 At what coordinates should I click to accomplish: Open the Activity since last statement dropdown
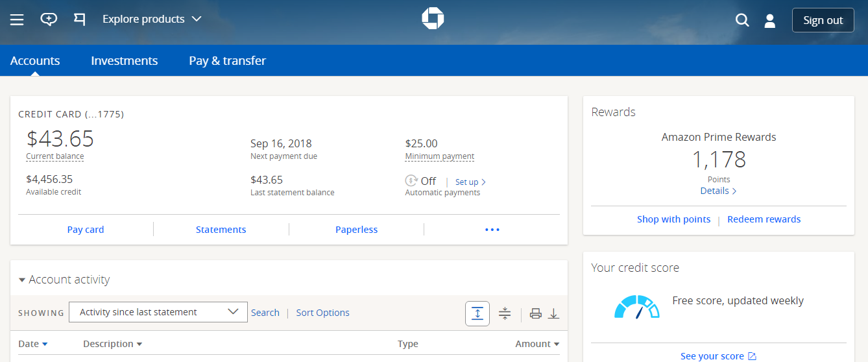coord(158,312)
